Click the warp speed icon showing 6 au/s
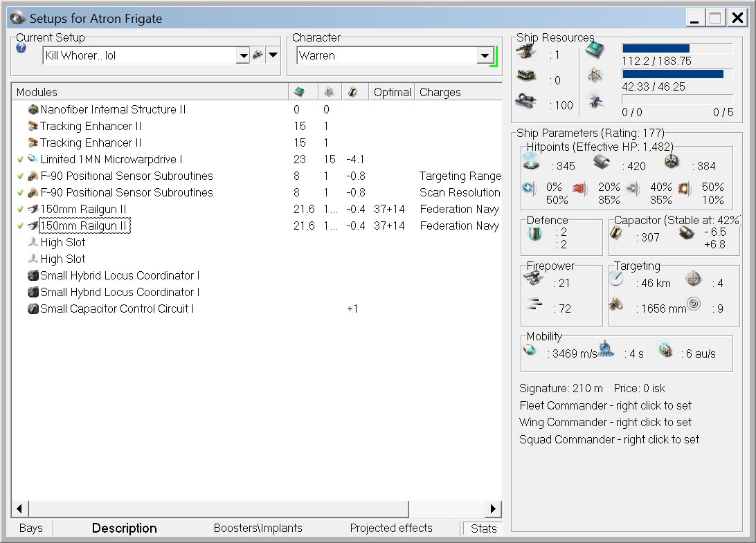 pyautogui.click(x=665, y=350)
